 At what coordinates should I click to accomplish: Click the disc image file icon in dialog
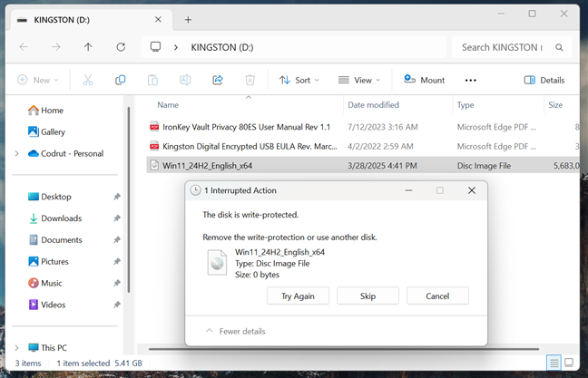[x=217, y=263]
